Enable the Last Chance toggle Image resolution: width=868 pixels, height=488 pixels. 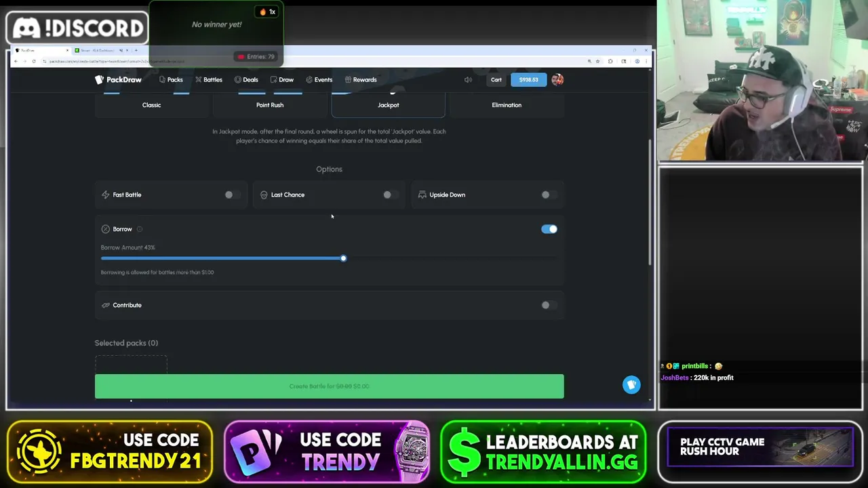tap(389, 195)
